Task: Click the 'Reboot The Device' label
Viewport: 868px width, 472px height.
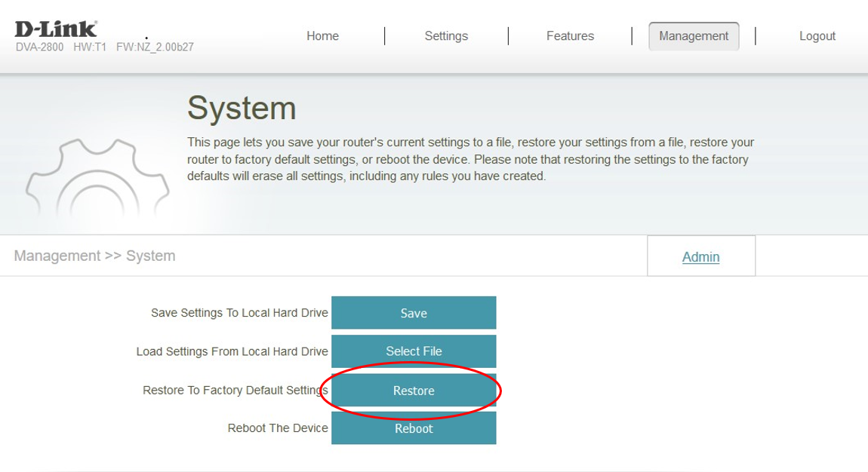Action: tap(278, 428)
